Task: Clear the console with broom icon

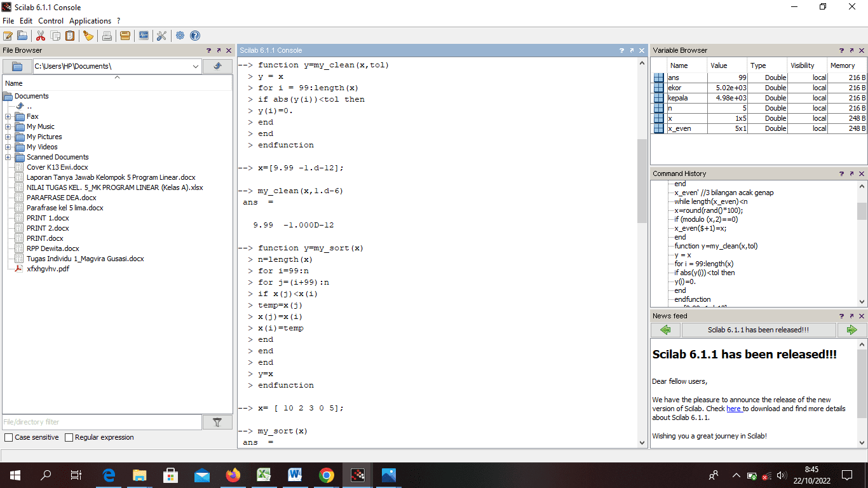Action: pos(88,36)
